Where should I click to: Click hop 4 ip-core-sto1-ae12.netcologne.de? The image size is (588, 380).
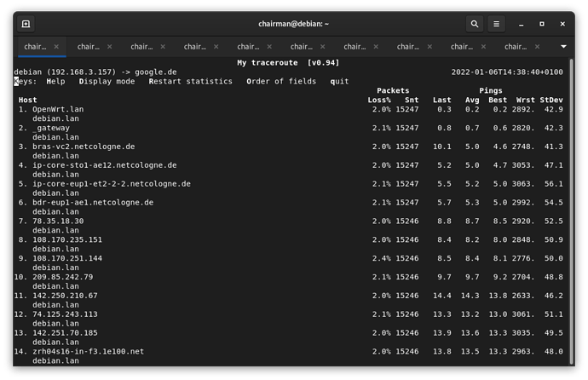[105, 165]
